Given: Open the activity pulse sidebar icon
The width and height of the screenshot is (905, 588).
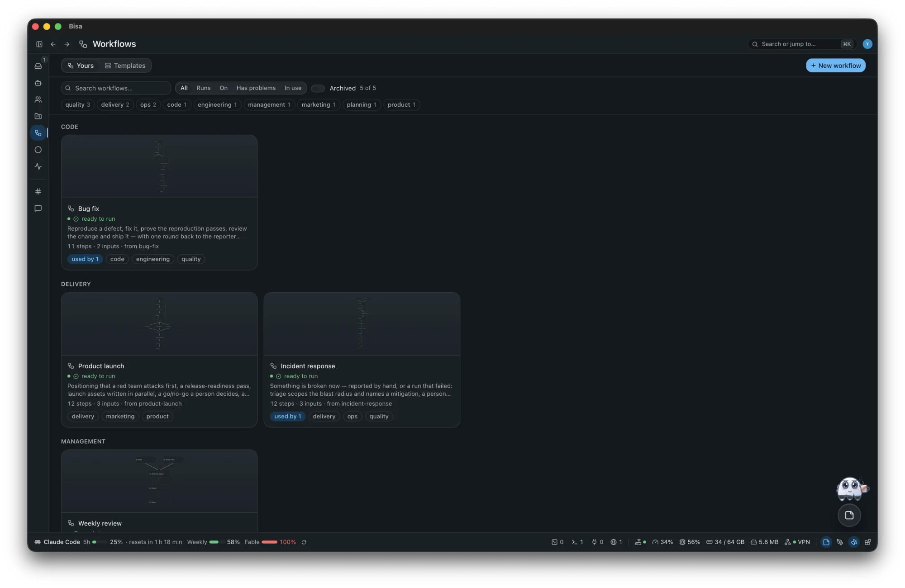Looking at the screenshot, I should pos(38,166).
